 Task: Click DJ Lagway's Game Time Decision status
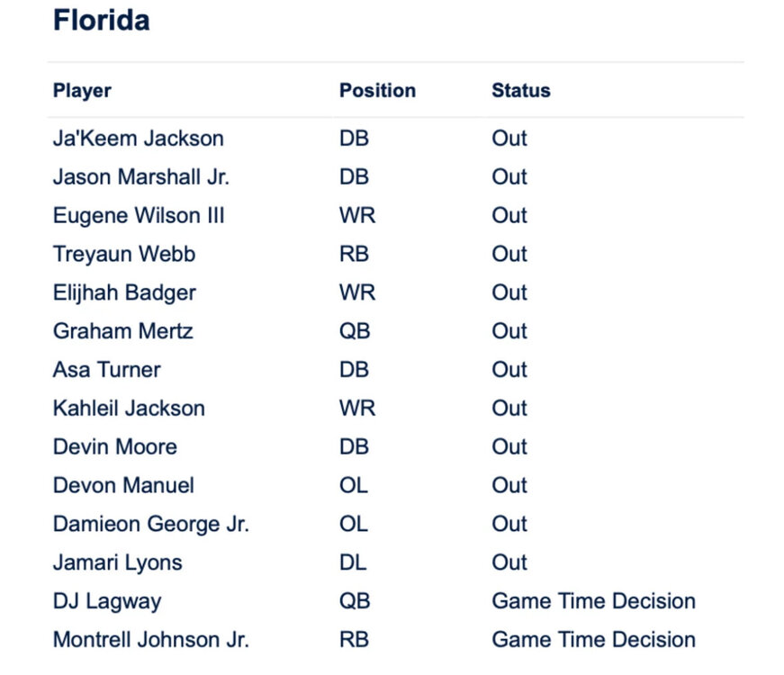[593, 601]
